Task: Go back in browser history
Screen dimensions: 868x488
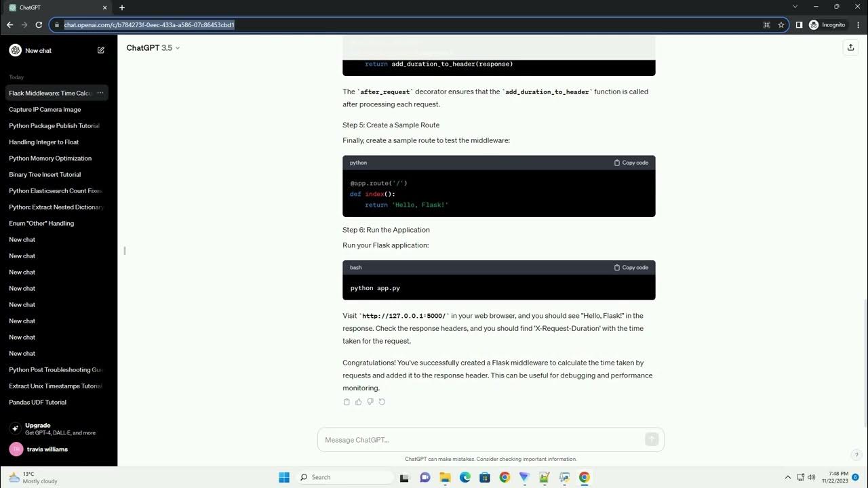Action: pyautogui.click(x=9, y=25)
